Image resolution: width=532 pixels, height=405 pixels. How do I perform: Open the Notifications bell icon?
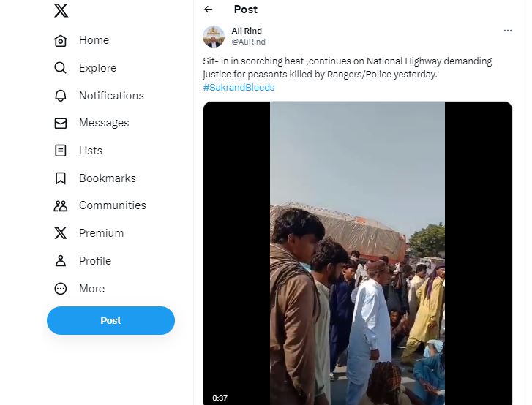pyautogui.click(x=61, y=96)
